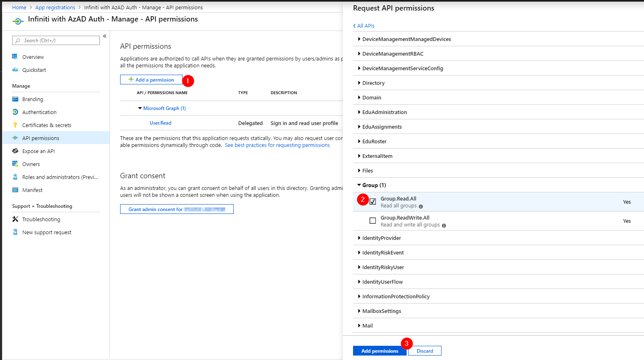Click Add a permission button

151,80
